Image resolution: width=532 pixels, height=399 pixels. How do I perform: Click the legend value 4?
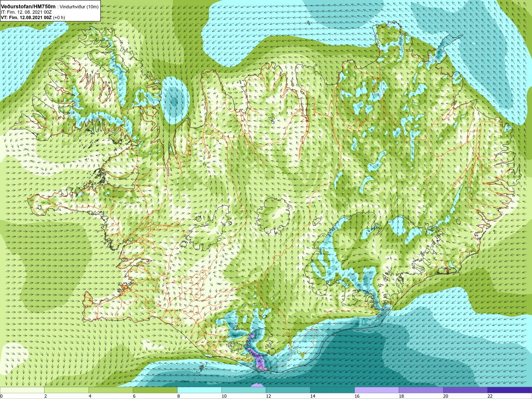90,396
